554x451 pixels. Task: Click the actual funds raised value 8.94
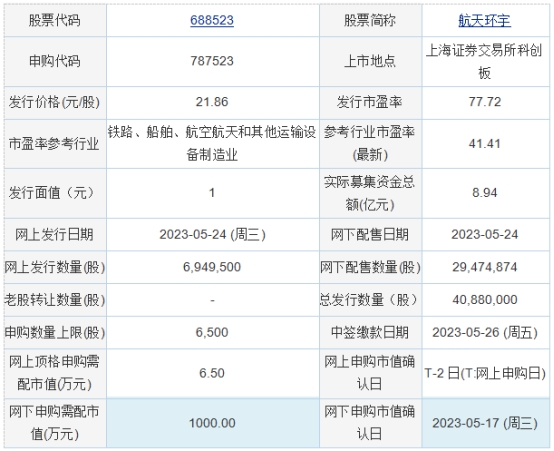tap(485, 193)
